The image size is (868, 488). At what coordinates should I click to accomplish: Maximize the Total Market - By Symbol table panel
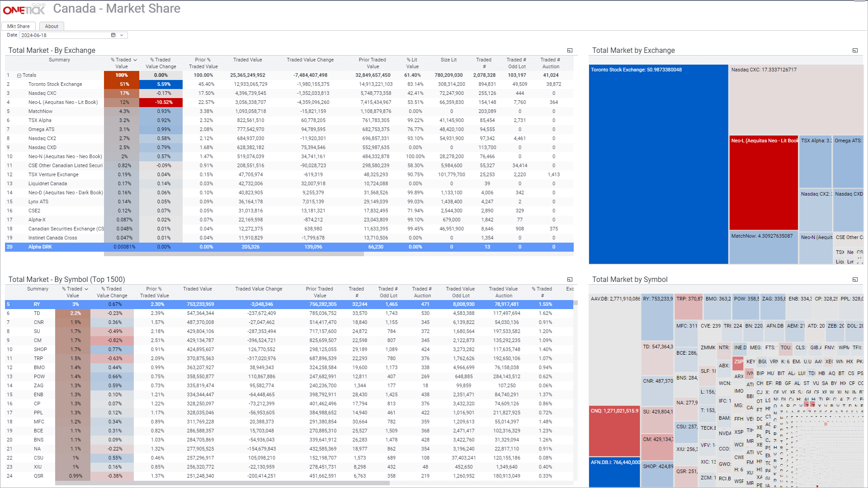(570, 280)
